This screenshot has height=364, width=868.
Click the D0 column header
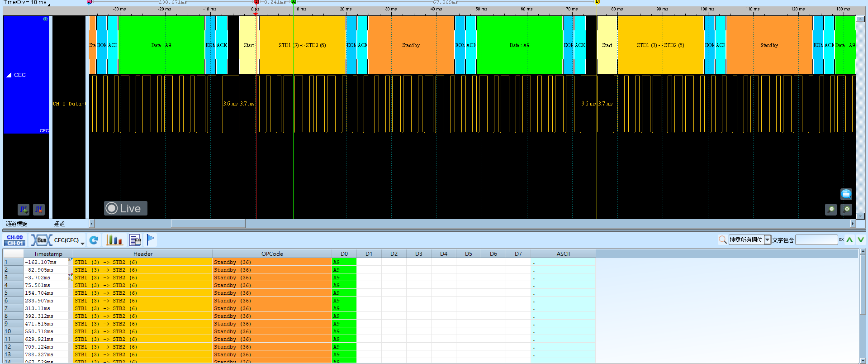pos(344,254)
